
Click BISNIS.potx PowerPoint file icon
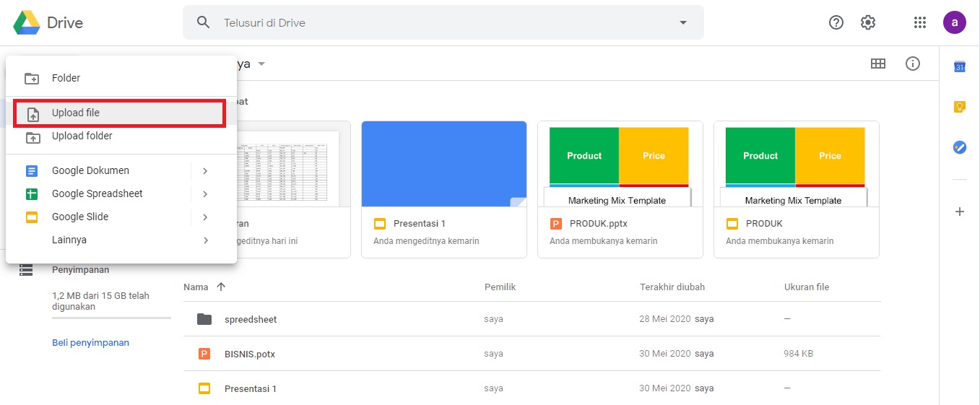pos(204,354)
